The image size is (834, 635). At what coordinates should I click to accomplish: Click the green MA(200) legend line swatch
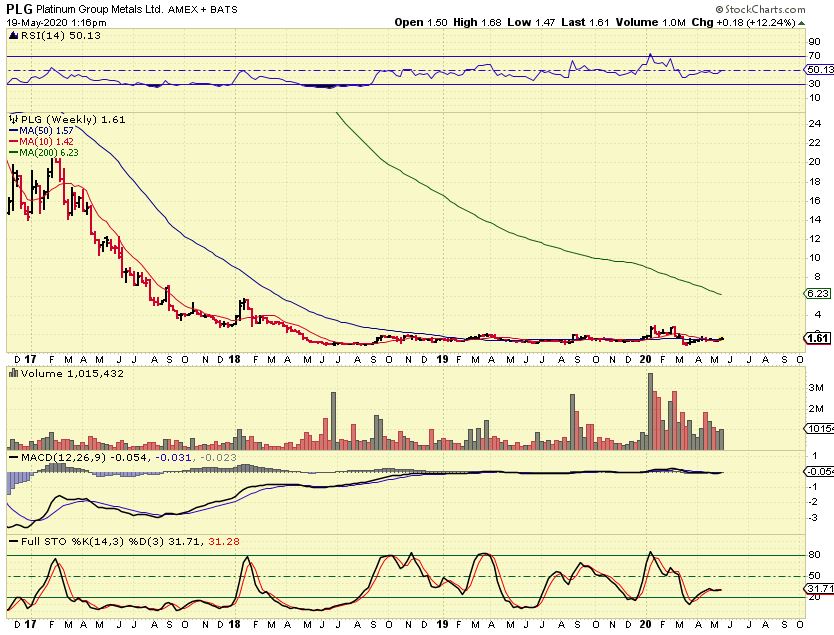pos(14,153)
